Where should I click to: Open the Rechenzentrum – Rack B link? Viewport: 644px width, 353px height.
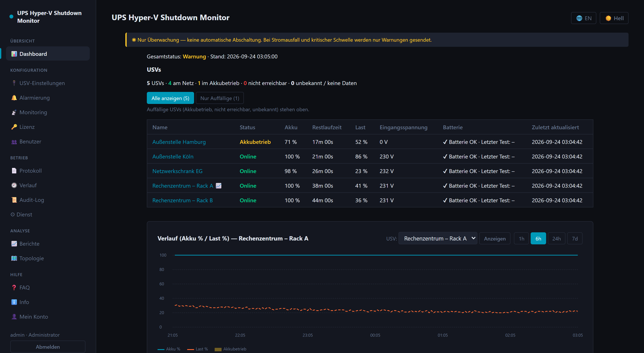click(x=182, y=201)
